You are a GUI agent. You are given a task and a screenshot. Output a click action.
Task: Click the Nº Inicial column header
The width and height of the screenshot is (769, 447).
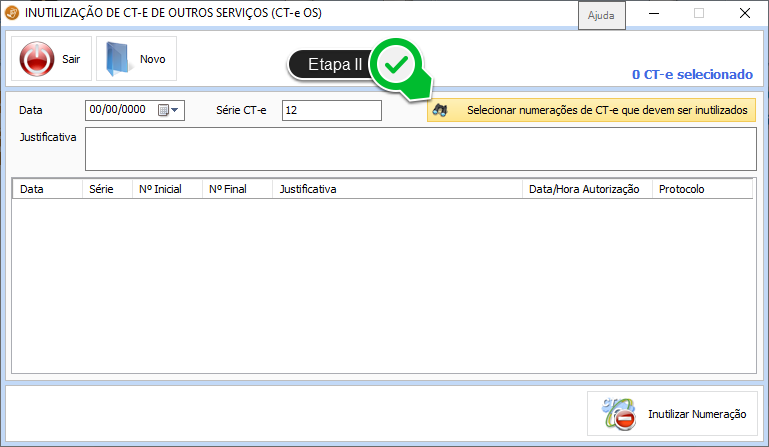tap(165, 189)
